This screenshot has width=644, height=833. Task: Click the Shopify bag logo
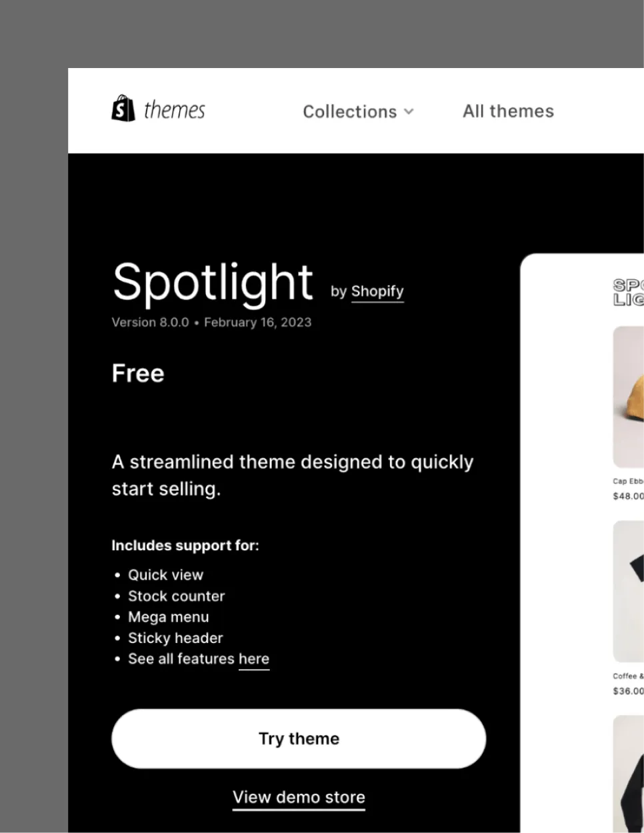(x=123, y=107)
